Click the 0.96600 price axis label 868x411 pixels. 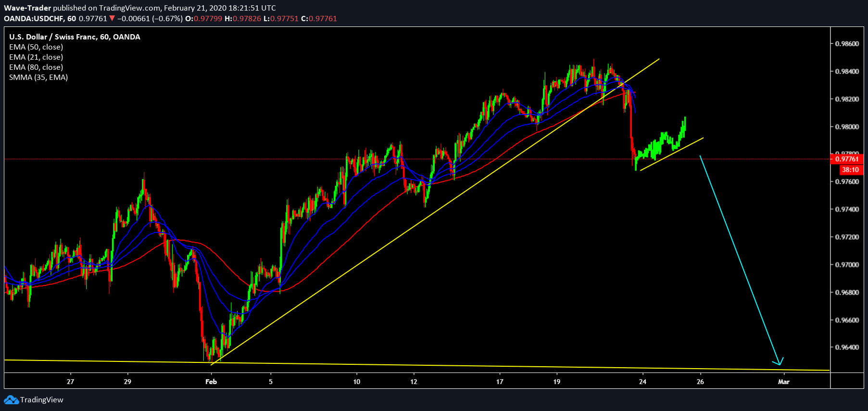pyautogui.click(x=847, y=320)
